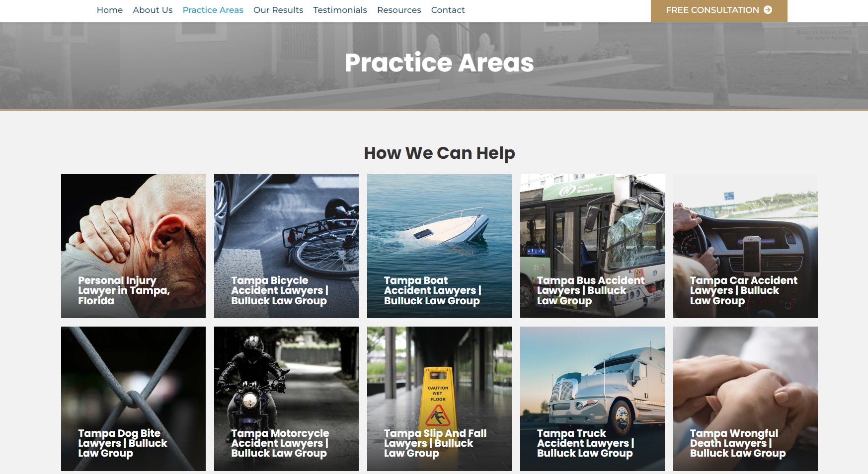Open the Tampa Bus Accident Lawyers tile
This screenshot has height=474, width=868.
coord(592,246)
